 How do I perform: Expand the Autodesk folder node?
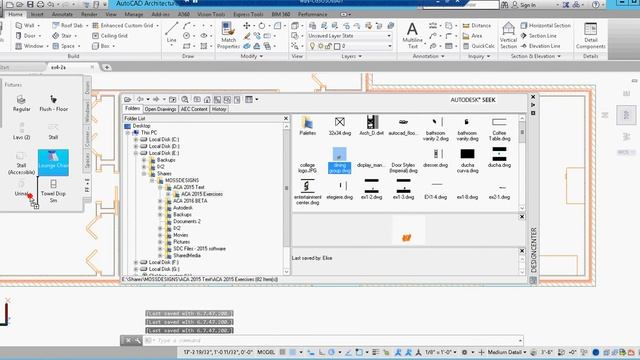160,208
